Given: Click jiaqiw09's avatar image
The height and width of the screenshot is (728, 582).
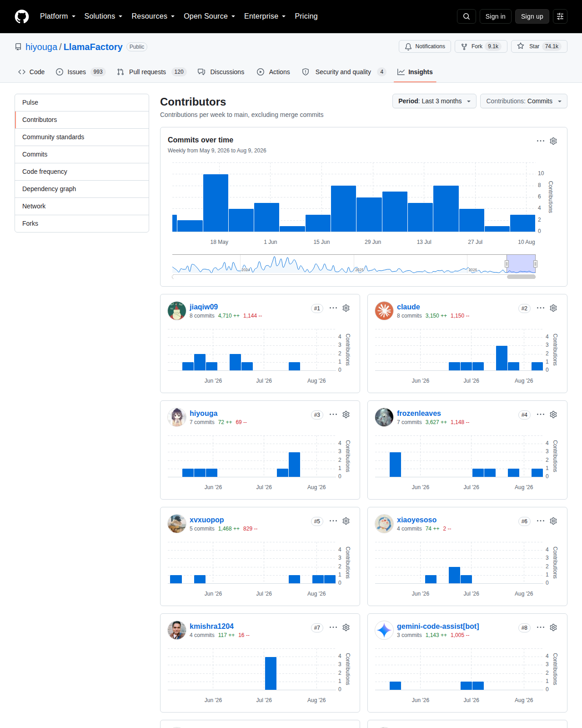Looking at the screenshot, I should click(177, 311).
